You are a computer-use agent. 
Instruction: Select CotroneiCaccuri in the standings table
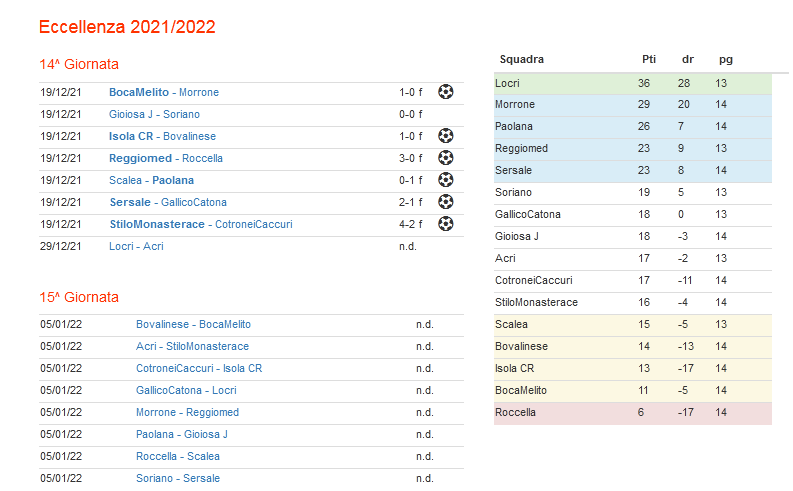pyautogui.click(x=534, y=281)
